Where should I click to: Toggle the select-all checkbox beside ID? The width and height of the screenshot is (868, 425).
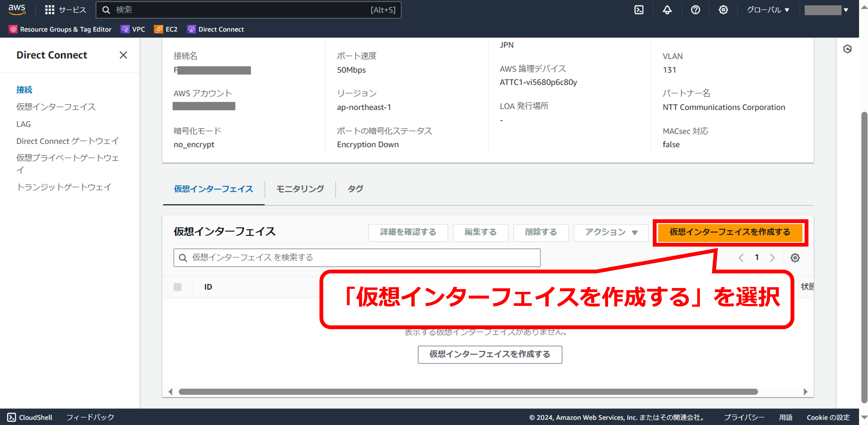tap(178, 287)
